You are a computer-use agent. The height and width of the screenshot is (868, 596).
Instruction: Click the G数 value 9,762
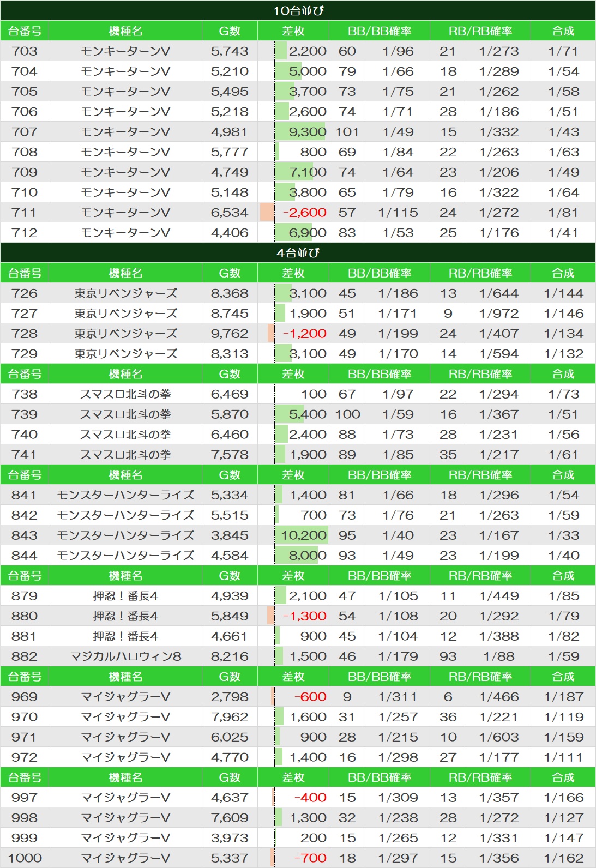tap(230, 334)
